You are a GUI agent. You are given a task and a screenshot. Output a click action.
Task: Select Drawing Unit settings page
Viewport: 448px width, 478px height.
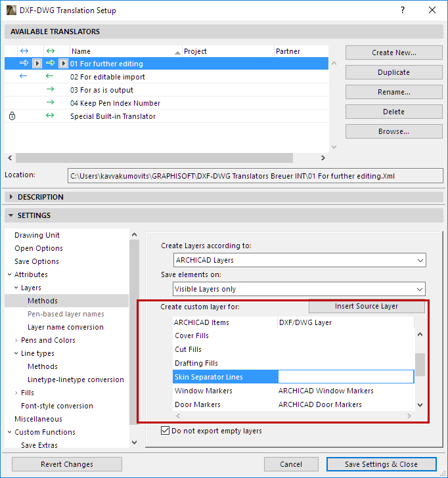coord(37,235)
